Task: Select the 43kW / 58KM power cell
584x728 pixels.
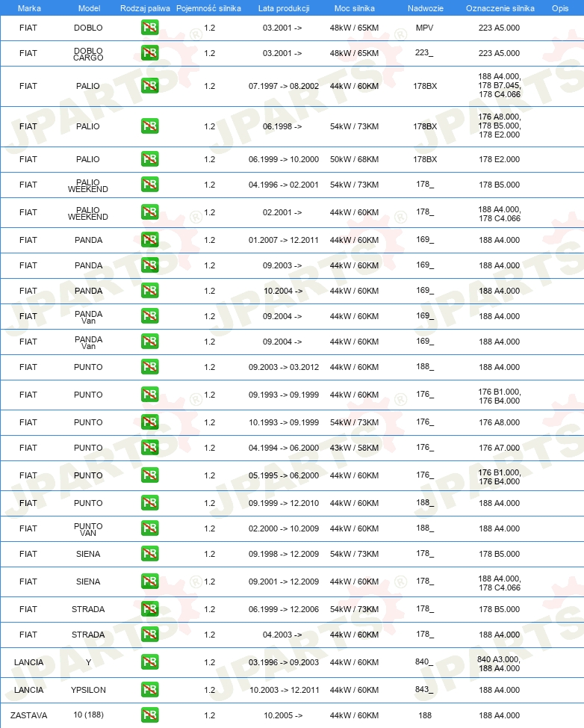Action: pyautogui.click(x=355, y=448)
